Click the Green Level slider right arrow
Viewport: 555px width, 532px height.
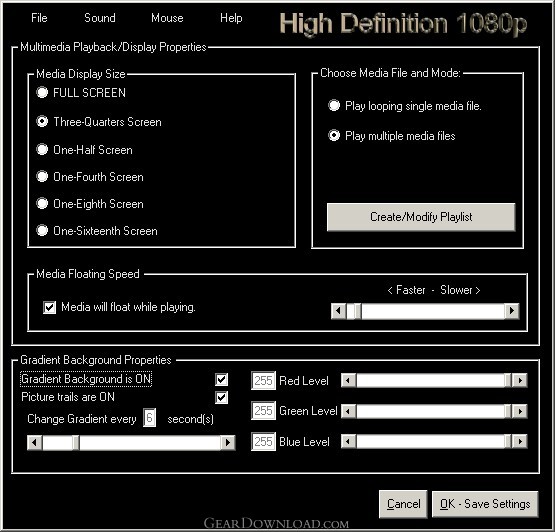tap(520, 411)
